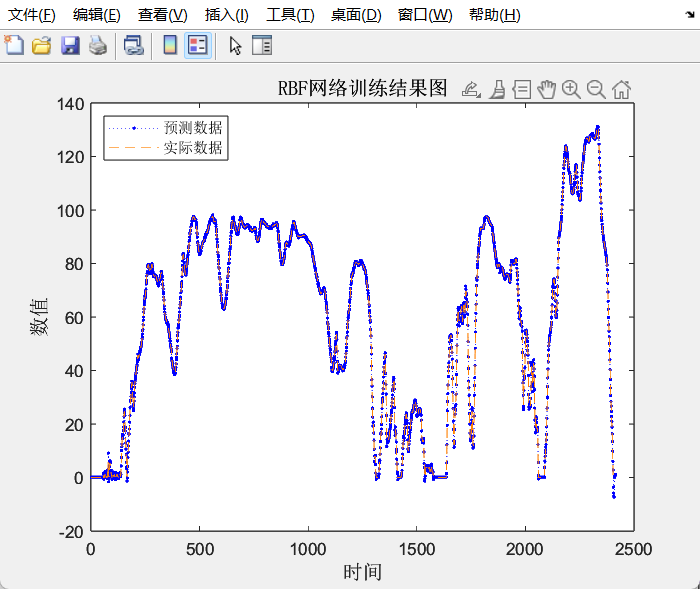Screen dimensions: 700x589
Task: Open the 文件(F) menu
Action: (33, 15)
